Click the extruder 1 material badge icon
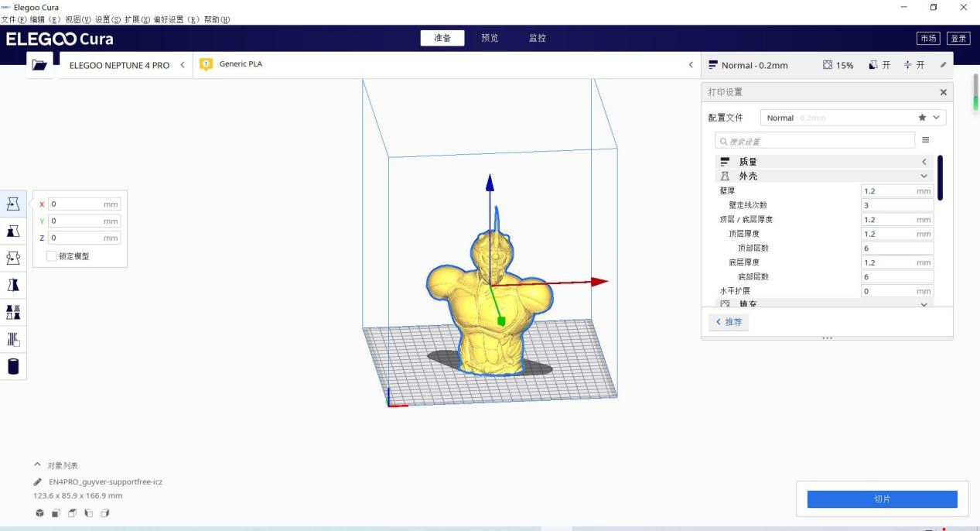Viewport: 980px width, 531px height. pyautogui.click(x=206, y=64)
